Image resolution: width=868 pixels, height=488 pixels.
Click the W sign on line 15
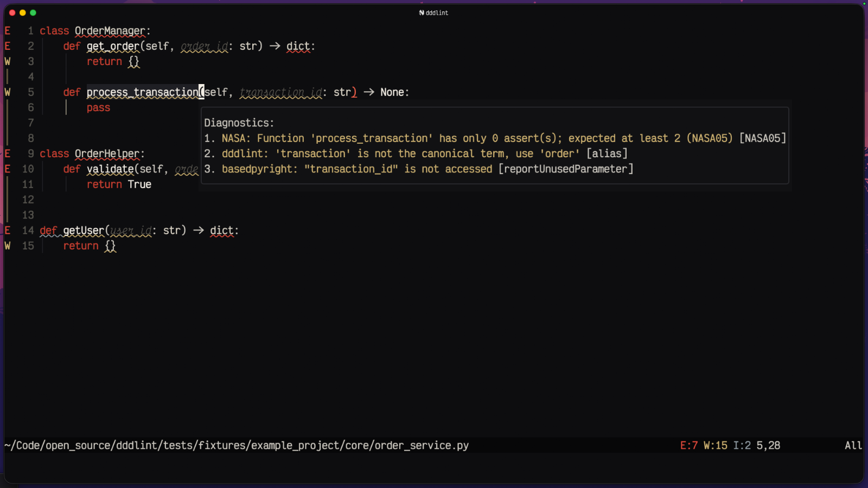click(x=8, y=246)
